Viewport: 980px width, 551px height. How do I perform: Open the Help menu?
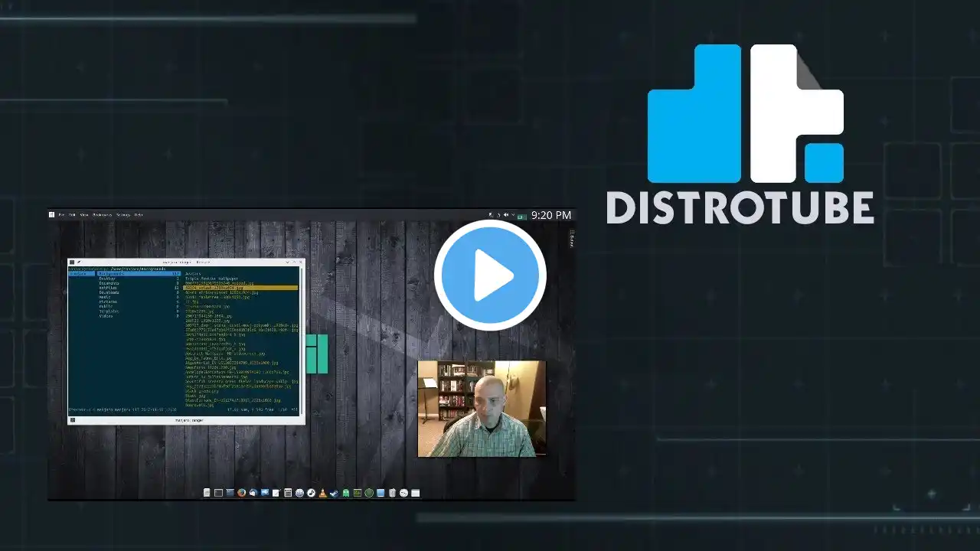click(139, 215)
